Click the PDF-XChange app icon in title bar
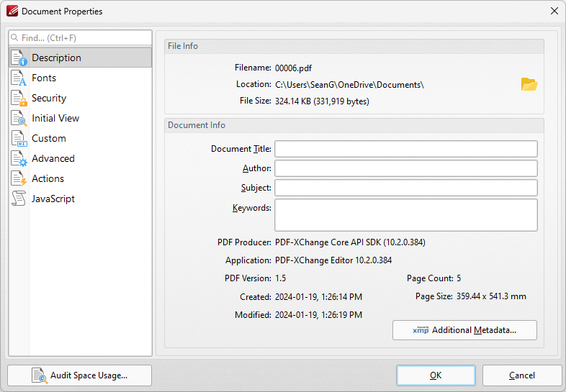The width and height of the screenshot is (566, 392). (x=12, y=12)
